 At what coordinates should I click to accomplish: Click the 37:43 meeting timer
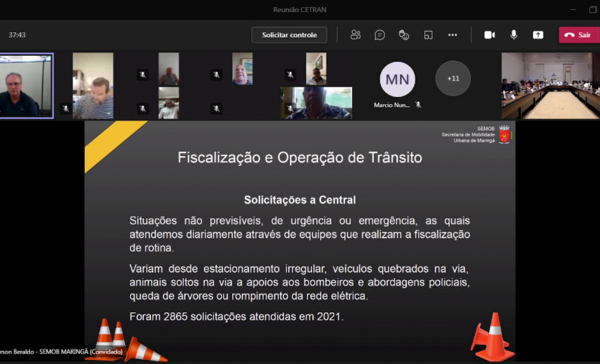tap(17, 35)
